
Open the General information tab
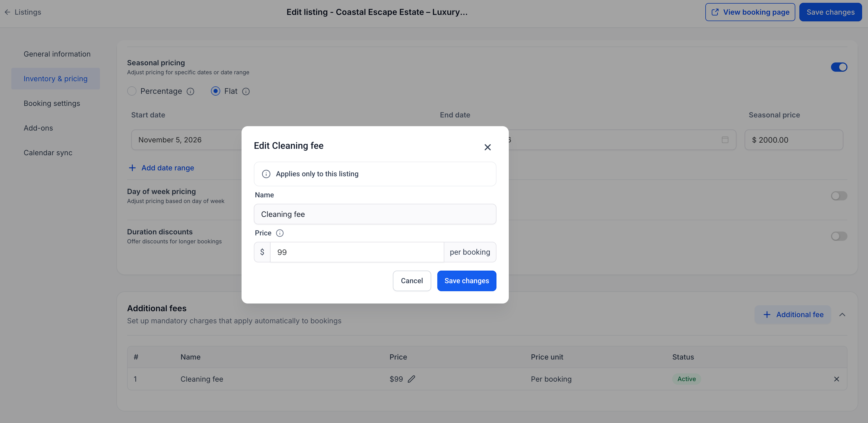57,54
